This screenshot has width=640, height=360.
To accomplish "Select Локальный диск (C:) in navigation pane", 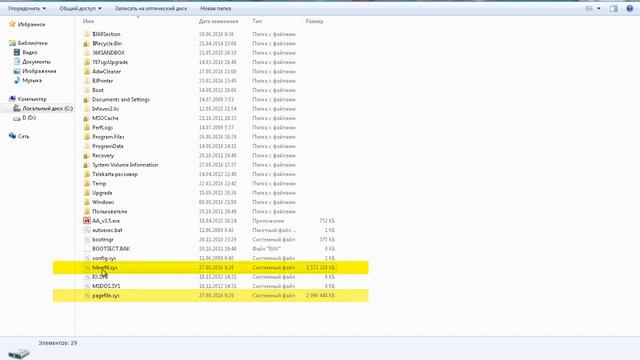I will tap(47, 108).
